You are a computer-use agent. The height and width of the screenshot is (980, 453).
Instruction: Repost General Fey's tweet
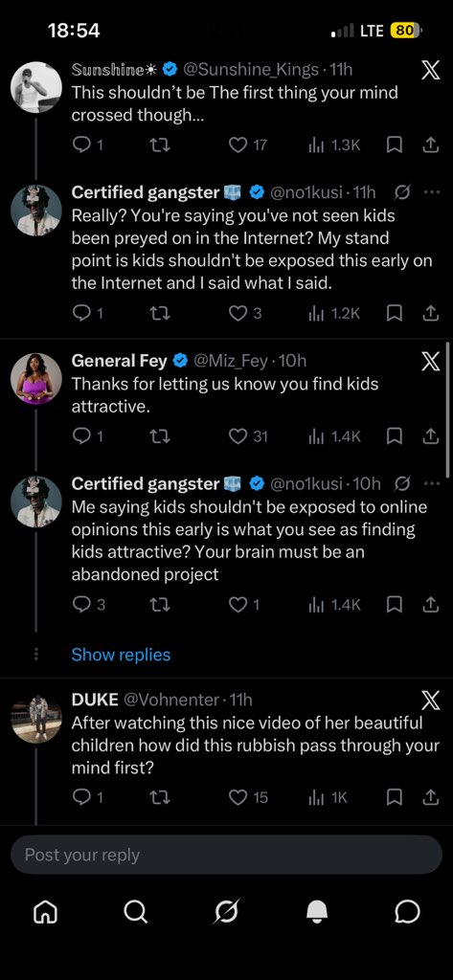coord(160,436)
